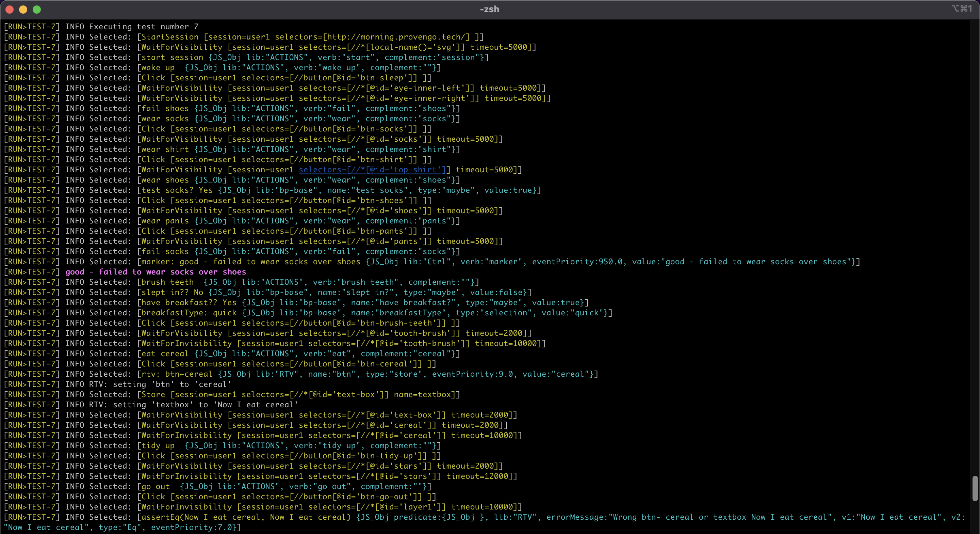Click the 'wear pants' ACTIONS line

pyautogui.click(x=232, y=221)
